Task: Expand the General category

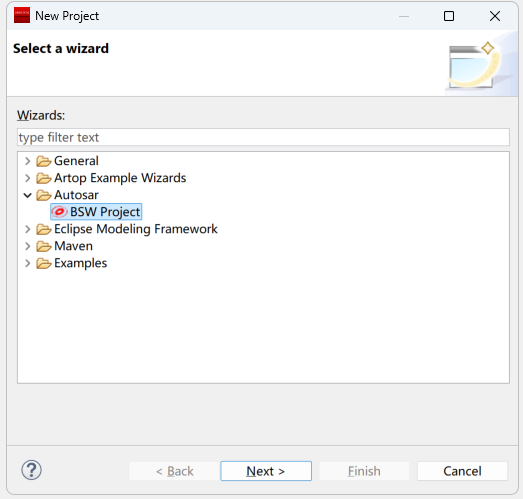Action: pos(28,161)
